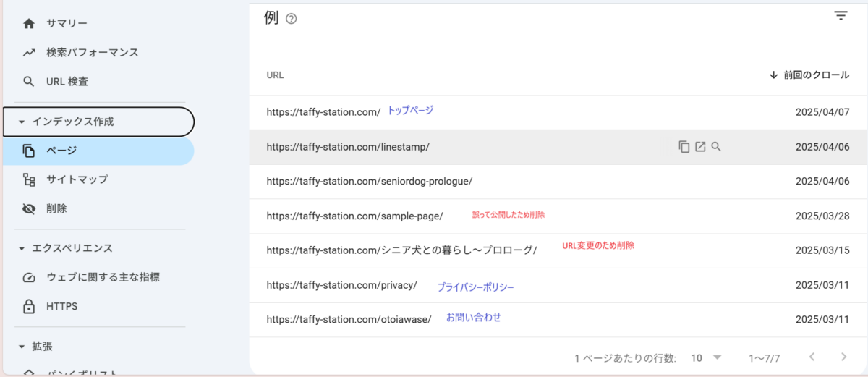Open サマリー in the sidebar
868x377 pixels.
point(67,24)
